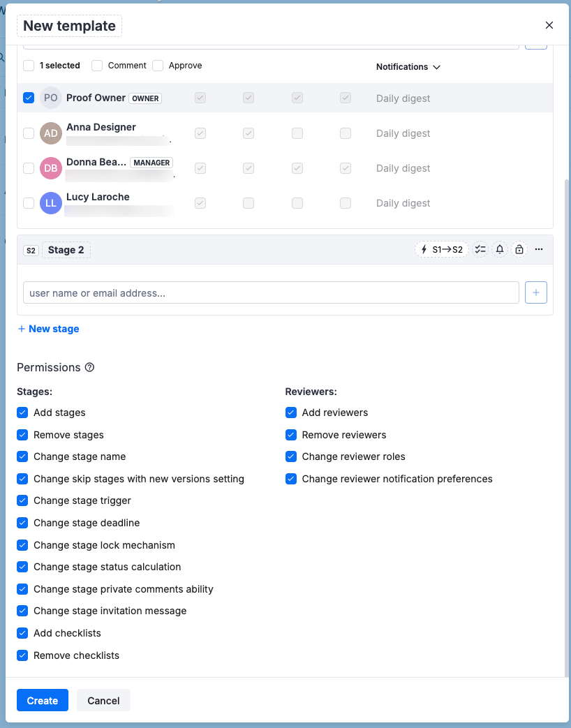Uncheck the Proof Owner row checkbox
This screenshot has width=571, height=728.
coord(29,98)
